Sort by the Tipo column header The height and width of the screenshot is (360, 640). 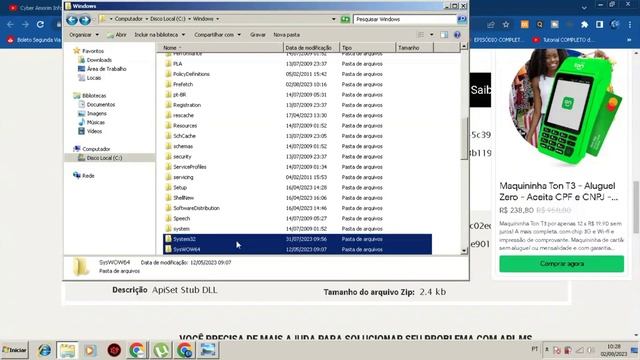(367, 48)
